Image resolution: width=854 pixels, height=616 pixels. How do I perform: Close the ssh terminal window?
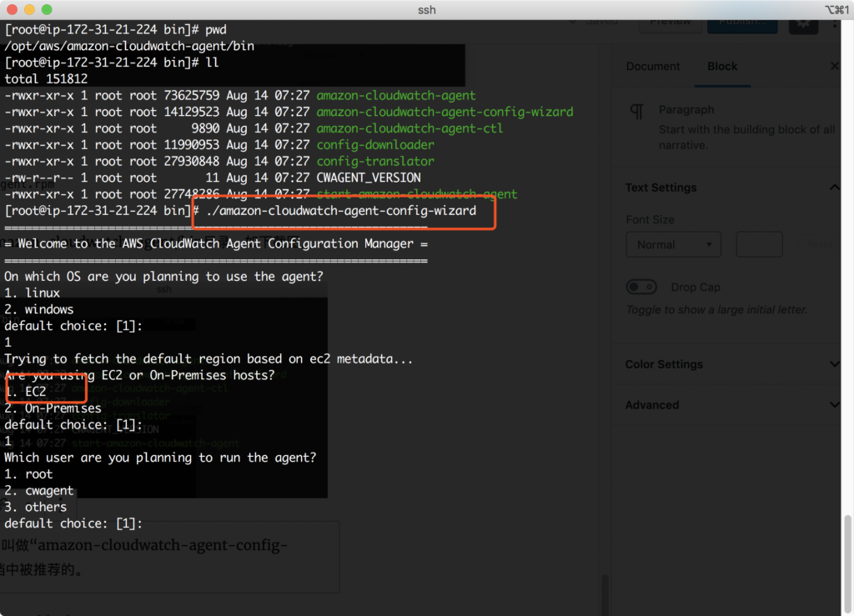(x=12, y=9)
